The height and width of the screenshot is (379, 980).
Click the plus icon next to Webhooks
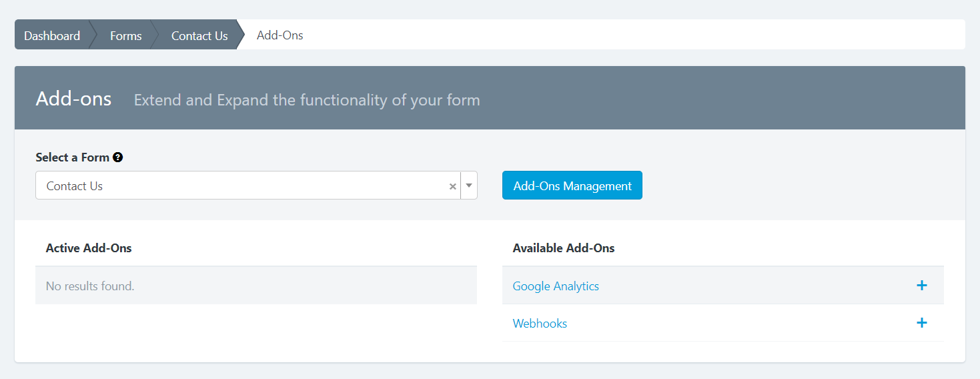921,323
